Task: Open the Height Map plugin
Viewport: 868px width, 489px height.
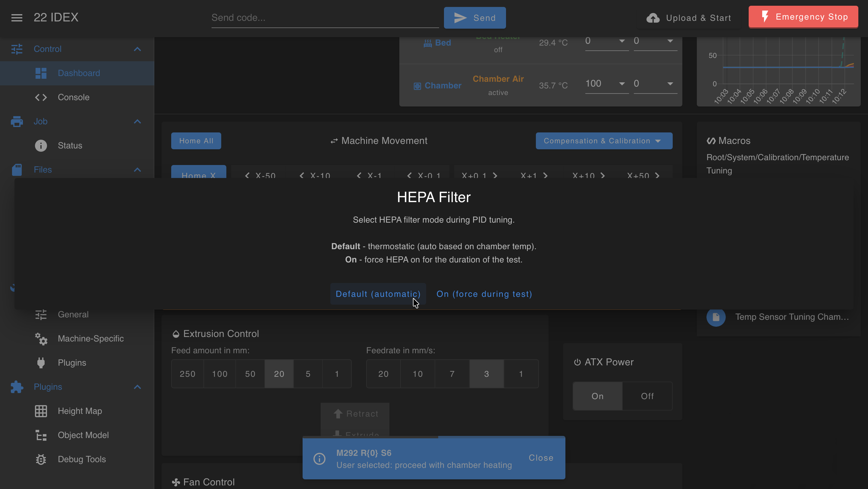Action: coord(77,411)
